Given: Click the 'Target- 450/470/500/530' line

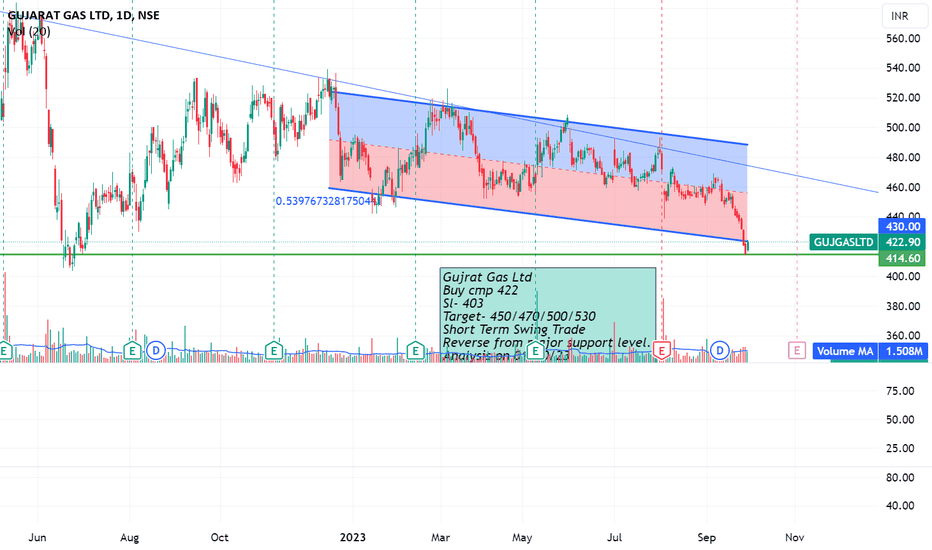Looking at the screenshot, I should [519, 316].
